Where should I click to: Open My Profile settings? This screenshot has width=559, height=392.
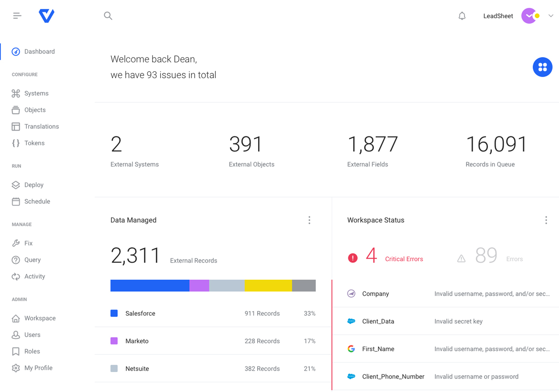[x=37, y=367]
